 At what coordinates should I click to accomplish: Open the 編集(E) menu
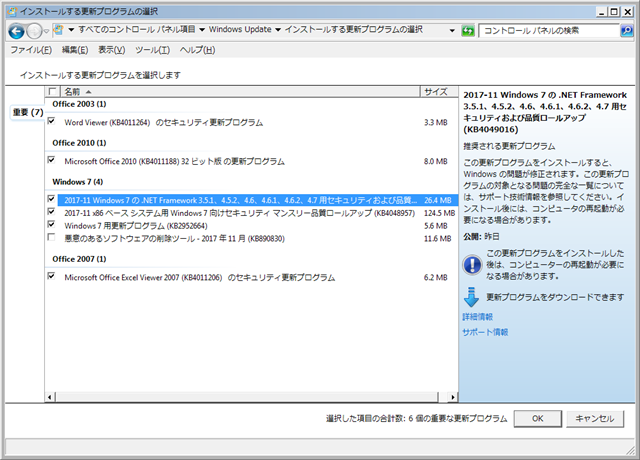pyautogui.click(x=75, y=50)
